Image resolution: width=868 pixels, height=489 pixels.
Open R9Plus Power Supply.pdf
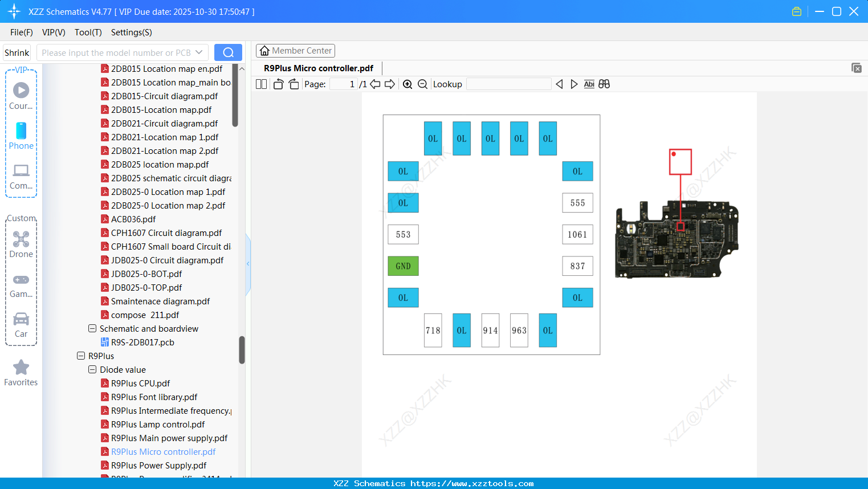pos(158,466)
